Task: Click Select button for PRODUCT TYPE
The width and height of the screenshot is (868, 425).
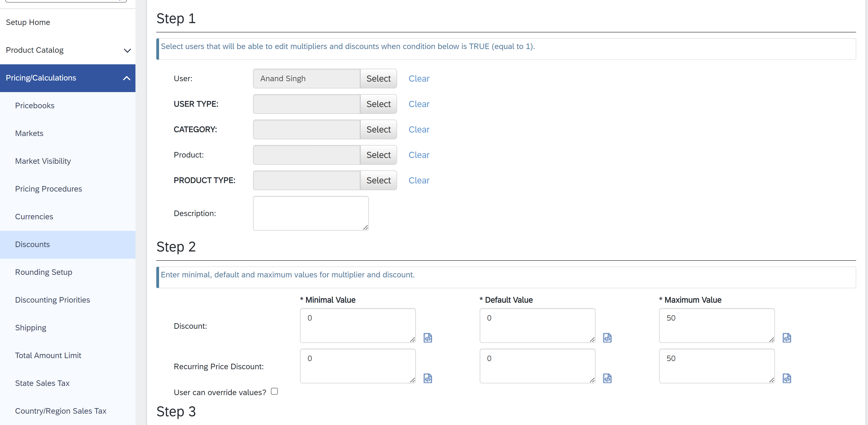Action: [378, 180]
